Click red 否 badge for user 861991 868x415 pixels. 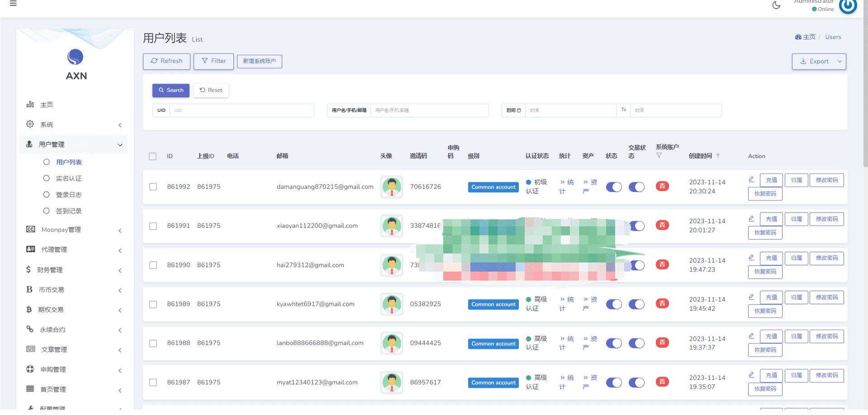662,225
